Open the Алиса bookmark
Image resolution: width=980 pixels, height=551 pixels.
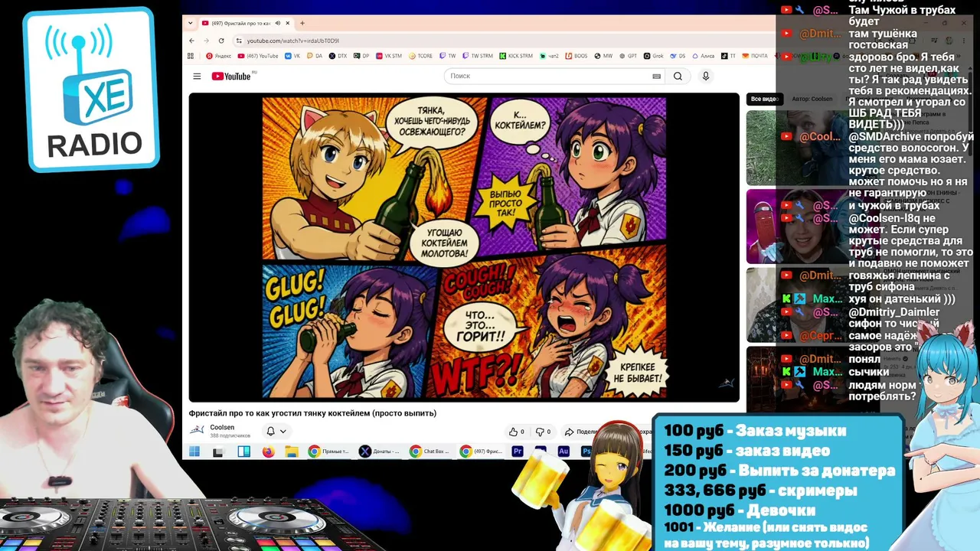point(703,56)
